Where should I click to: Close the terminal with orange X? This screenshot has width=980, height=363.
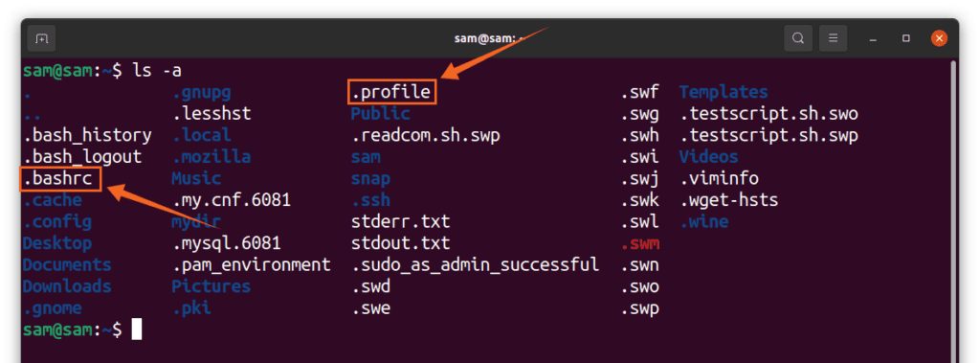tap(939, 38)
